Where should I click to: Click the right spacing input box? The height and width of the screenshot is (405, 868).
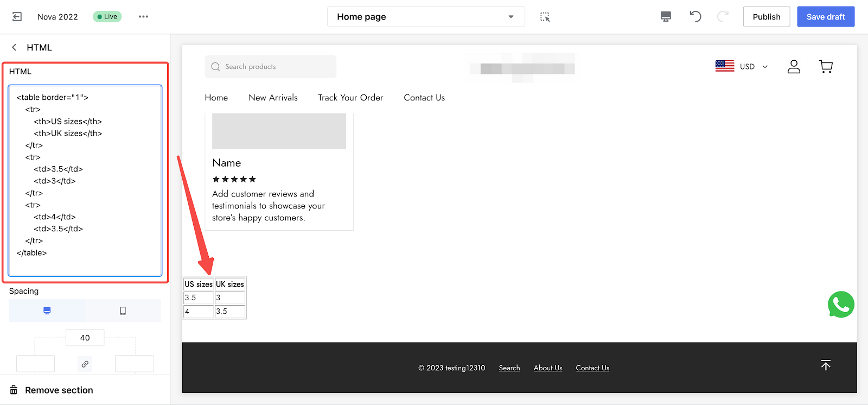(x=135, y=364)
